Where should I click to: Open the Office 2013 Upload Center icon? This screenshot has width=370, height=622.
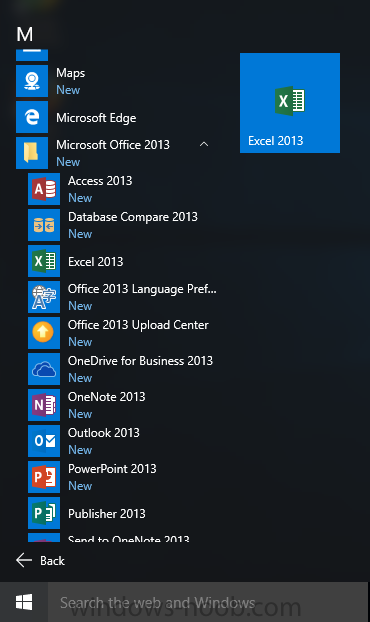[44, 333]
